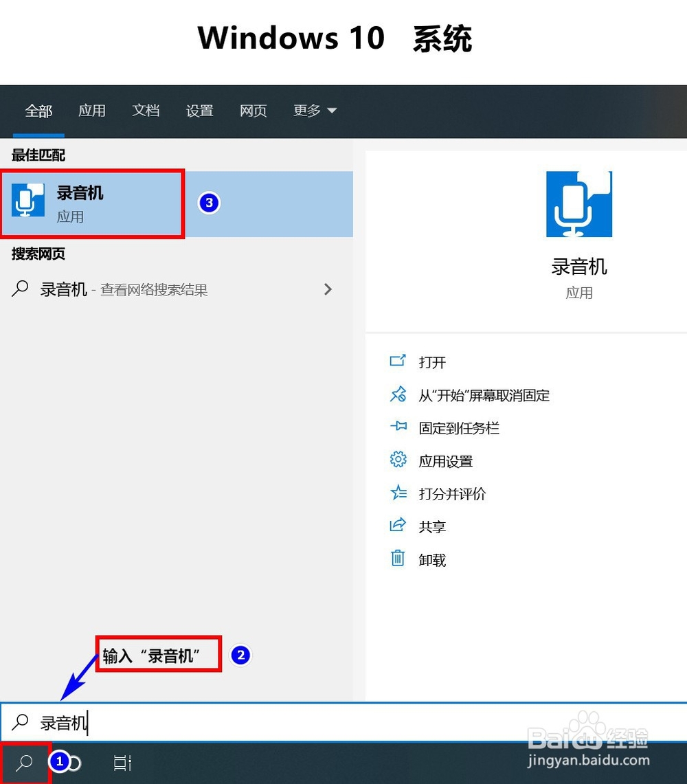Click the 共享 share icon
The image size is (687, 784).
(398, 525)
